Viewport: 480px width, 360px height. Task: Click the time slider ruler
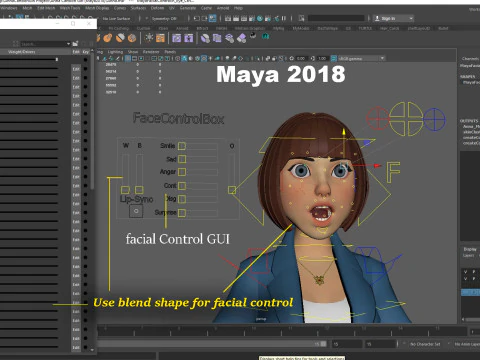[x=282, y=331]
